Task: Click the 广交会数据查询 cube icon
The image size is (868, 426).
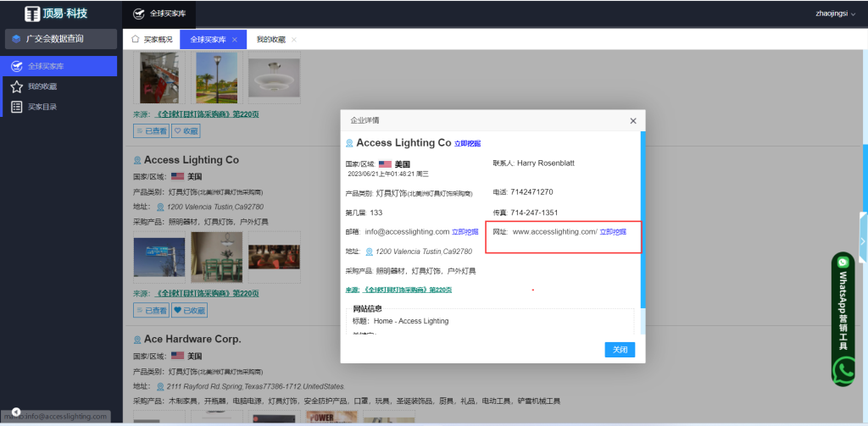Action: pyautogui.click(x=16, y=39)
